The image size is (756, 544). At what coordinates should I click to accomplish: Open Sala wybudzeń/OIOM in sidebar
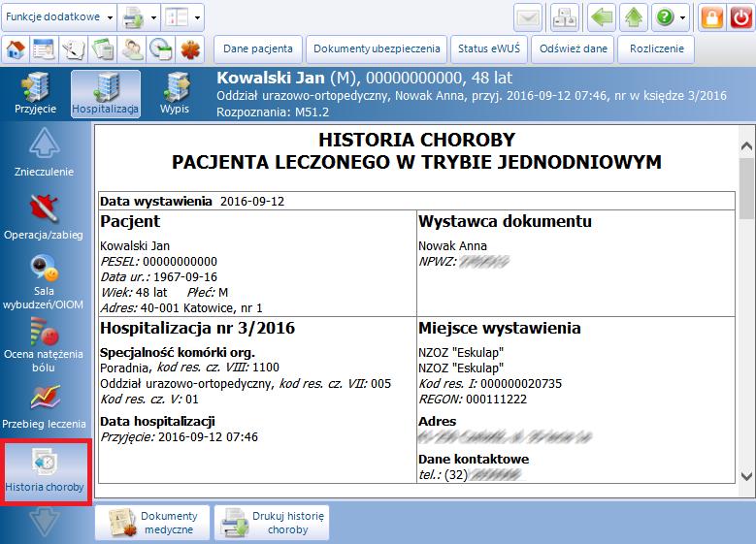[44, 282]
